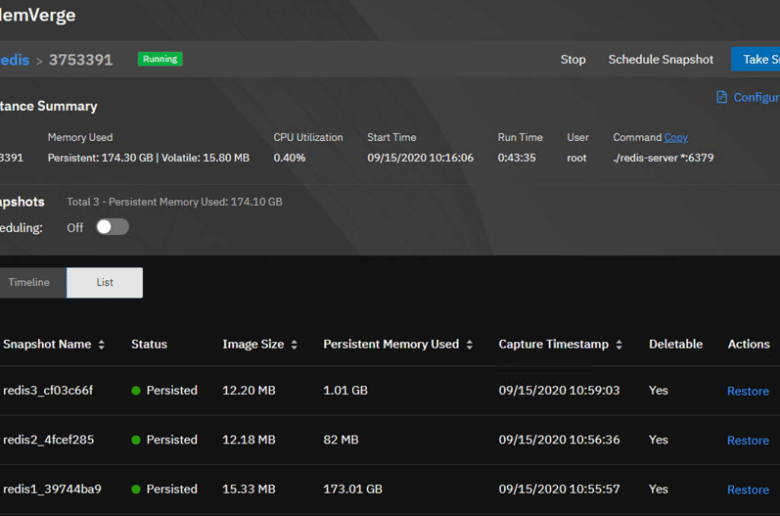Click persistent memory 82 MB cell
The width and height of the screenshot is (780, 516).
coord(341,440)
